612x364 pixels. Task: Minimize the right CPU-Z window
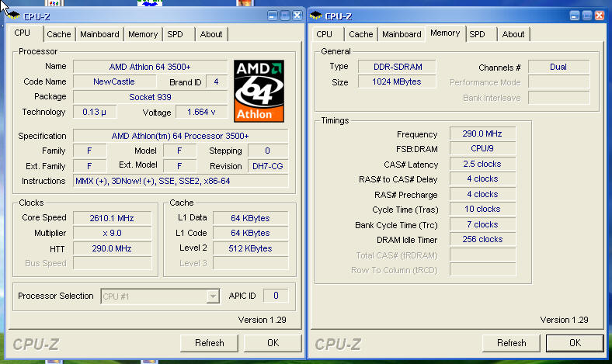coord(575,16)
